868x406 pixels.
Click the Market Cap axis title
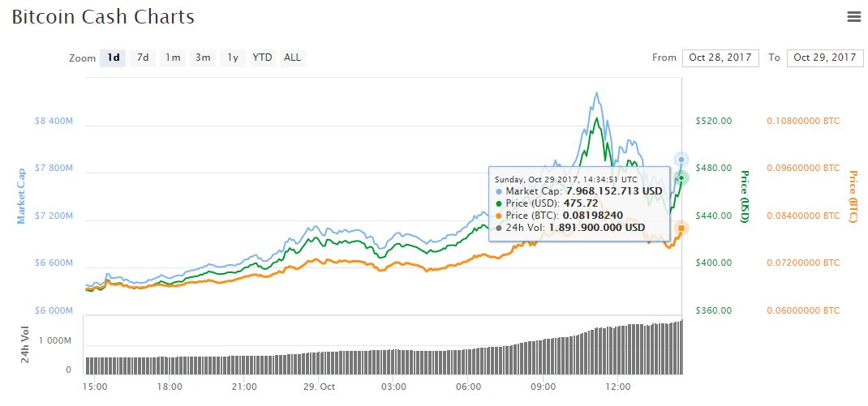22,195
